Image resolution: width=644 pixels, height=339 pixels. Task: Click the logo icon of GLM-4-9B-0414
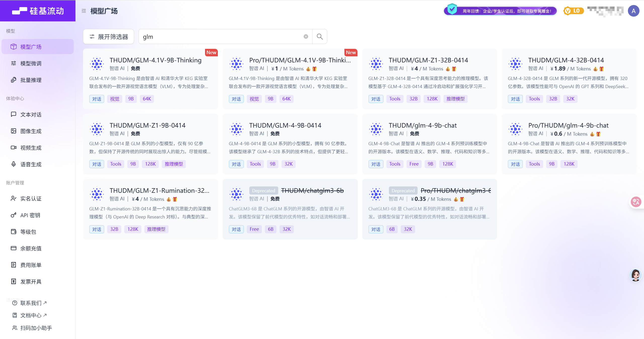[236, 129]
